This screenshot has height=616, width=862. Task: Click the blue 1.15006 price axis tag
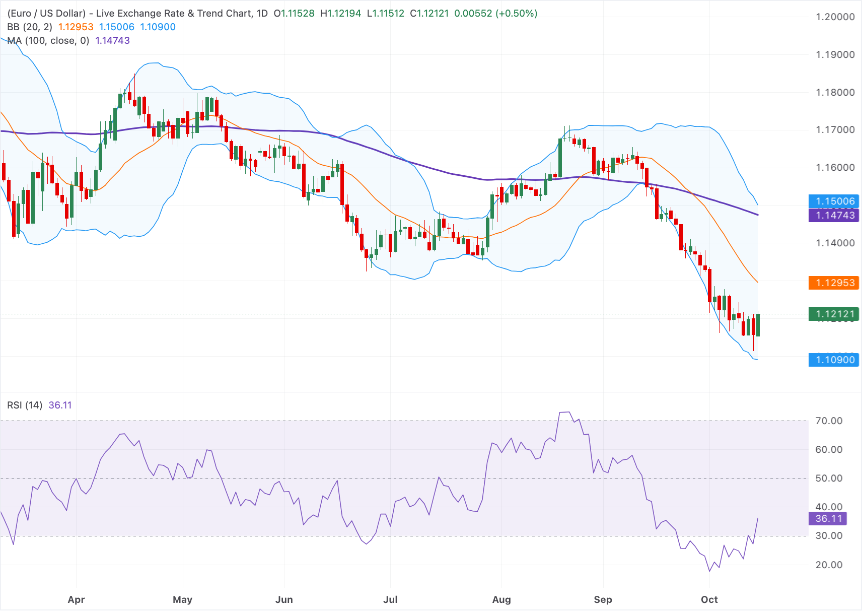[x=834, y=201]
